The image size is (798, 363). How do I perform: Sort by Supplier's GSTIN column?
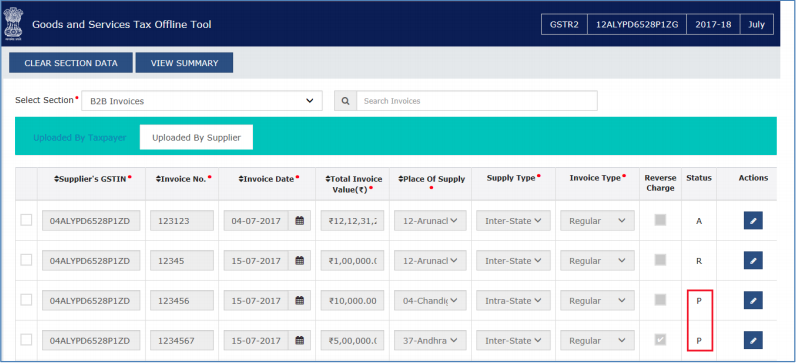tap(92, 179)
